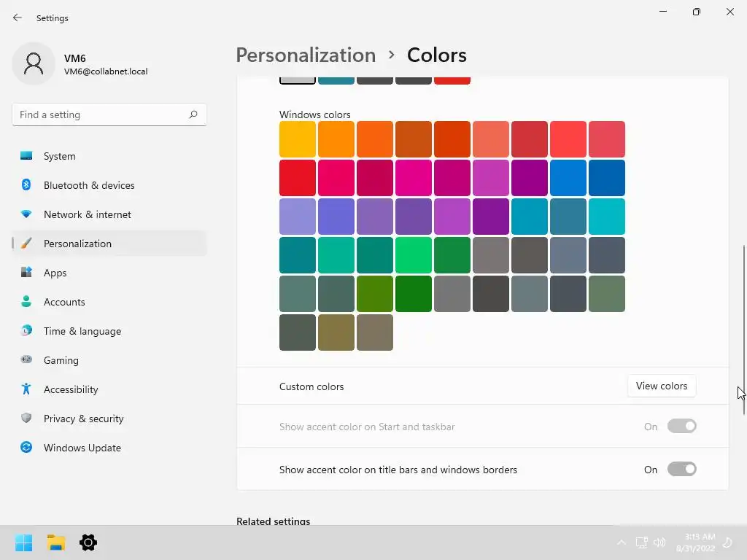Click the Personalization breadcrumb link
747x560 pixels.
tap(306, 55)
